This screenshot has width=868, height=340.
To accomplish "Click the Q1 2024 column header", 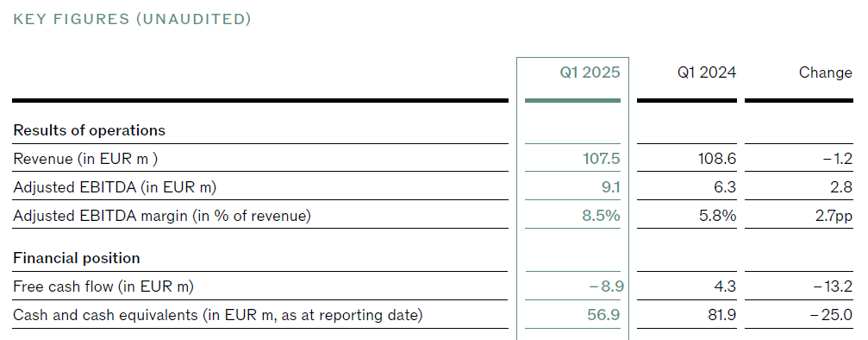I will click(707, 72).
